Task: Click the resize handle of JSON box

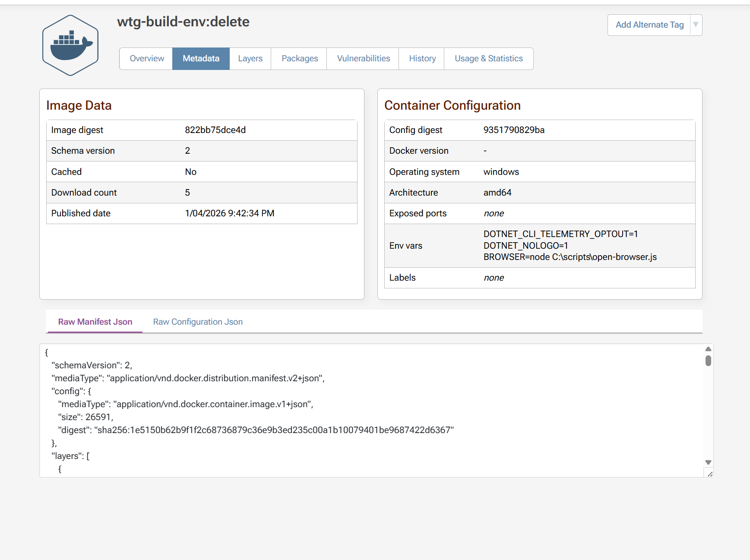Action: (709, 474)
